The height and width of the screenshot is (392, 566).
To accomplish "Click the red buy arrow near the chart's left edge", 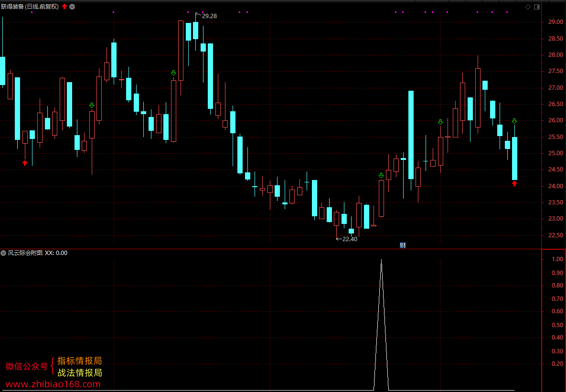I will (24, 163).
